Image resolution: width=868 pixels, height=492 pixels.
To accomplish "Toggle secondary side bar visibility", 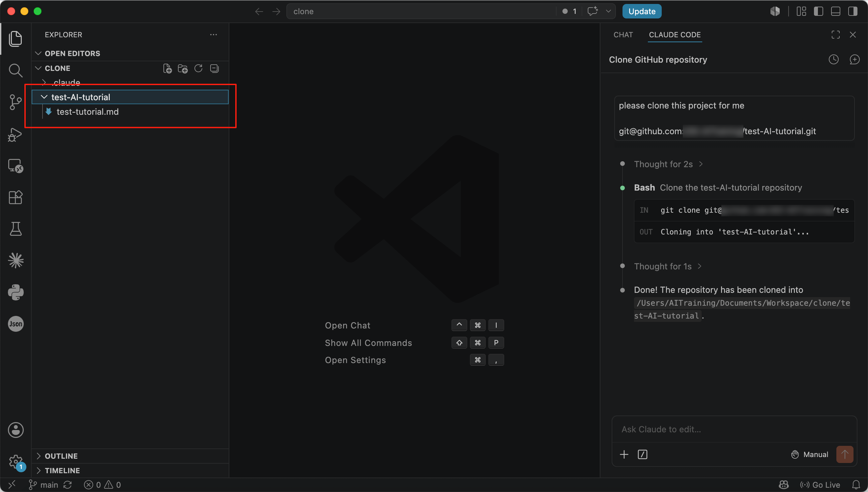I will point(853,12).
